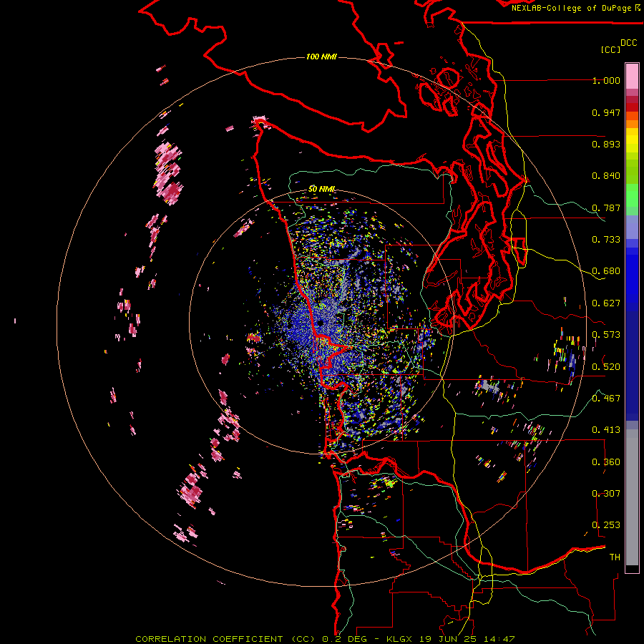This screenshot has width=644, height=644.
Task: Click the 1.000 value on the scale
Action: point(606,80)
